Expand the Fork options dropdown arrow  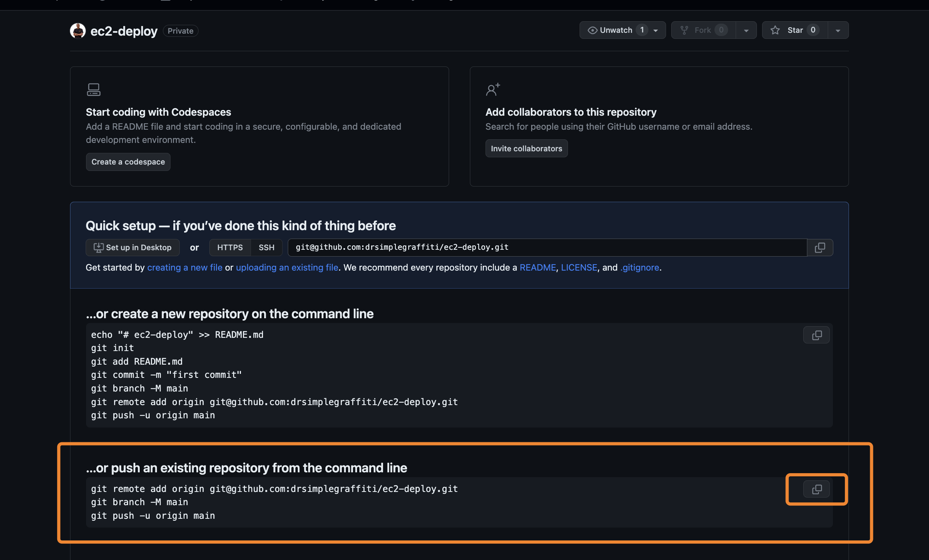pos(746,30)
